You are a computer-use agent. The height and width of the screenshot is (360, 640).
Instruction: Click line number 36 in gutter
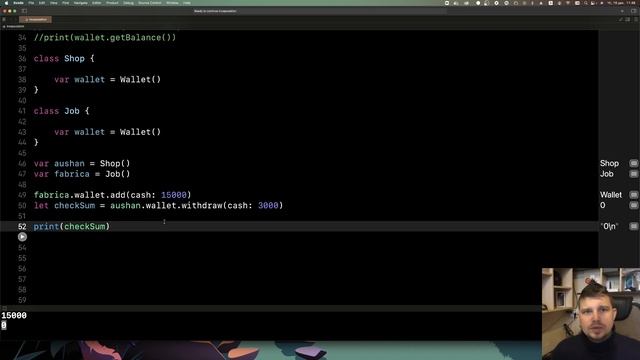tap(22, 58)
